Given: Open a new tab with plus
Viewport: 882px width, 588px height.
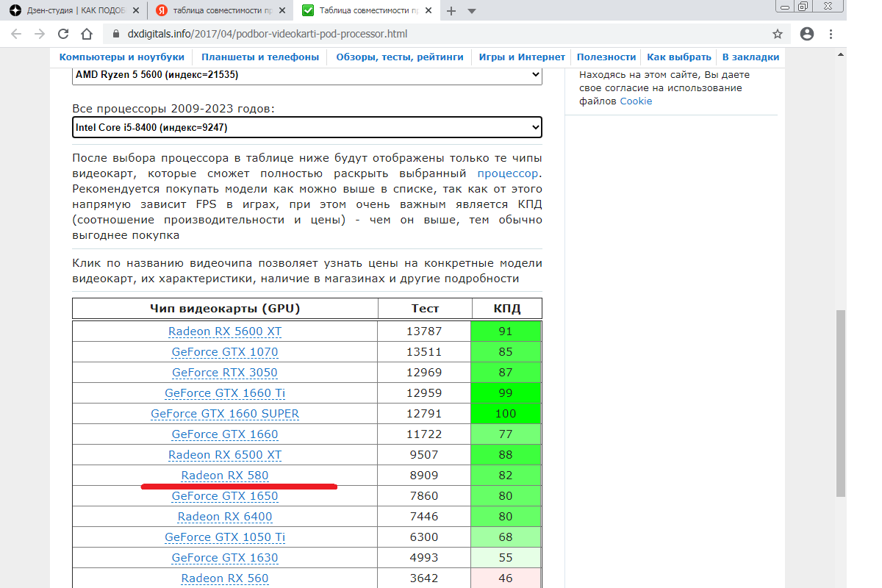Looking at the screenshot, I should (451, 11).
